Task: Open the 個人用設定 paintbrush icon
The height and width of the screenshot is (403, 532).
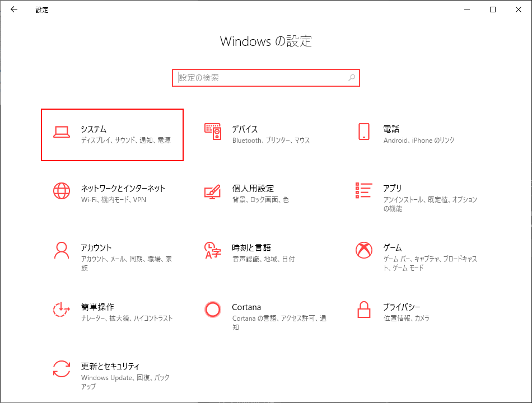Action: [213, 191]
